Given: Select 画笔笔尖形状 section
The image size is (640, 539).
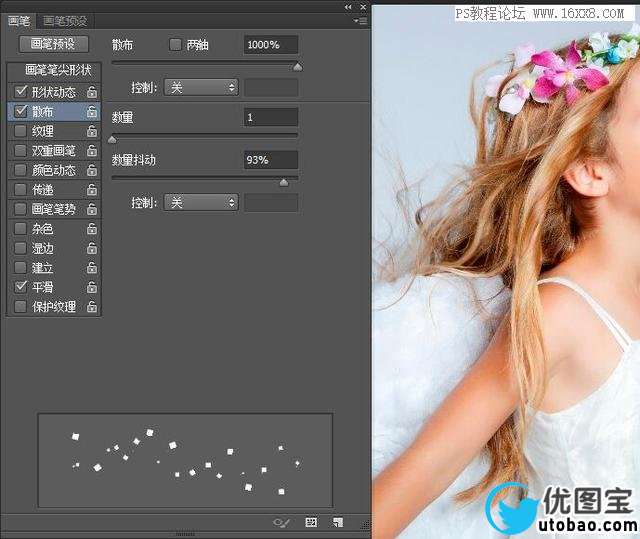Looking at the screenshot, I should pyautogui.click(x=58, y=70).
